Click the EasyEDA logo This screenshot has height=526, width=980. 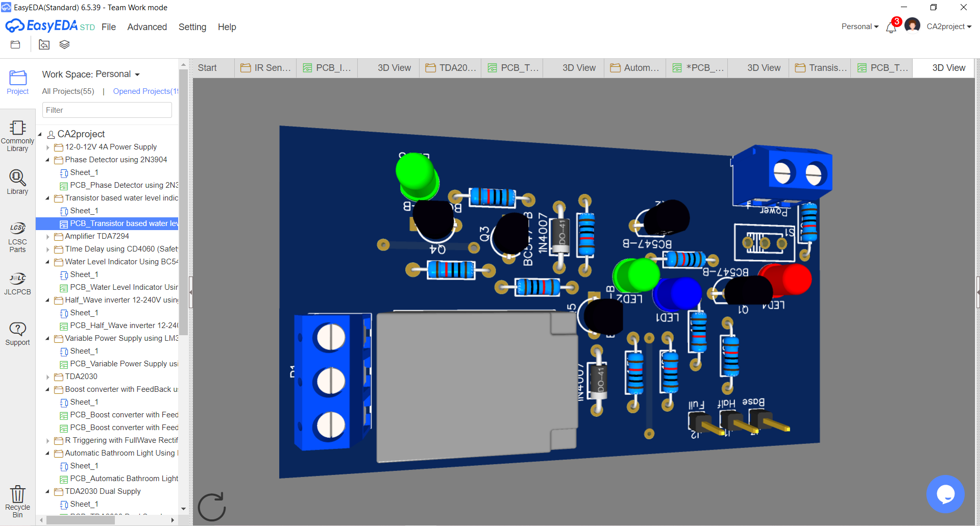point(50,26)
